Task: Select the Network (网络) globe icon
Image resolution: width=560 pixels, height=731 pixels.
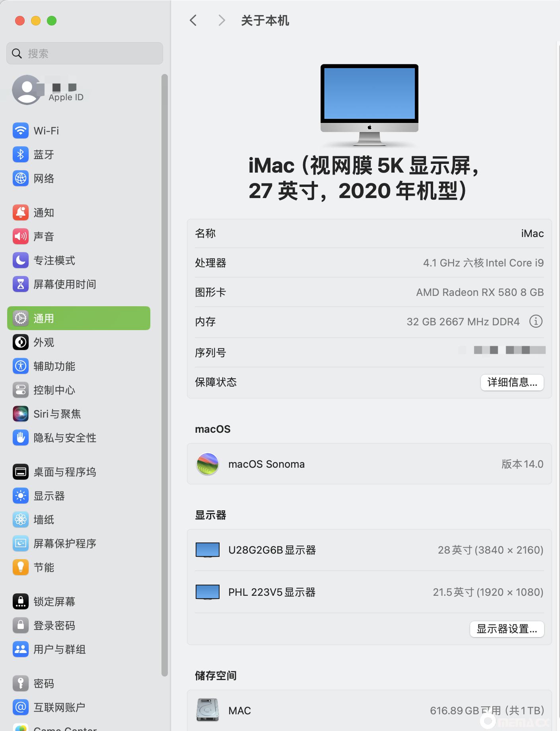Action: pos(20,178)
